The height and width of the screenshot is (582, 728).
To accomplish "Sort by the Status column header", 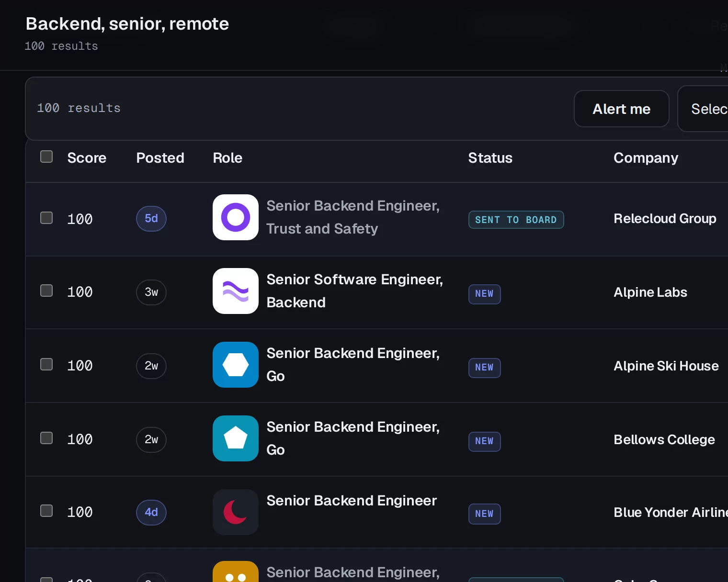I will coord(490,158).
